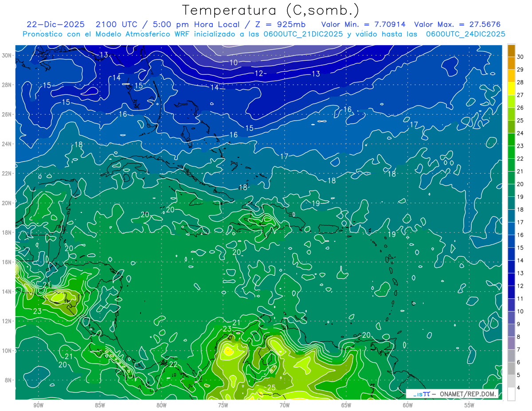Click the '14N' latitude axis label

pyautogui.click(x=7, y=291)
